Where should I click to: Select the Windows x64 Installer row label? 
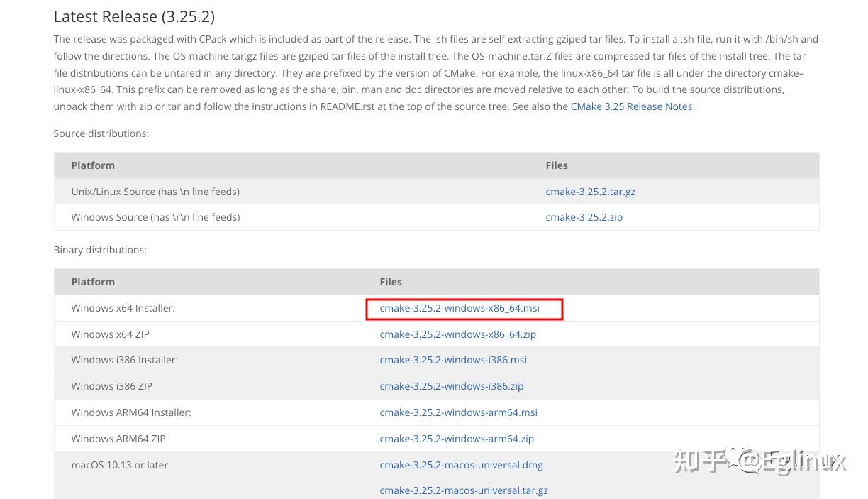pyautogui.click(x=123, y=308)
